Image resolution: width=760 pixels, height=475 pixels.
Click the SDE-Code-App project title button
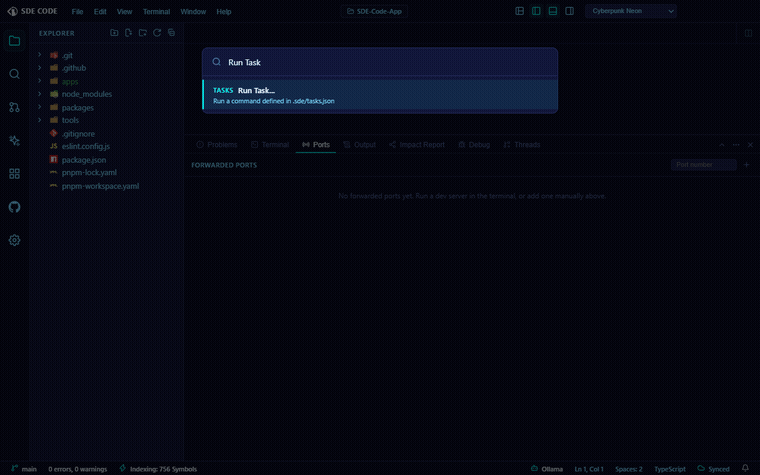point(374,11)
